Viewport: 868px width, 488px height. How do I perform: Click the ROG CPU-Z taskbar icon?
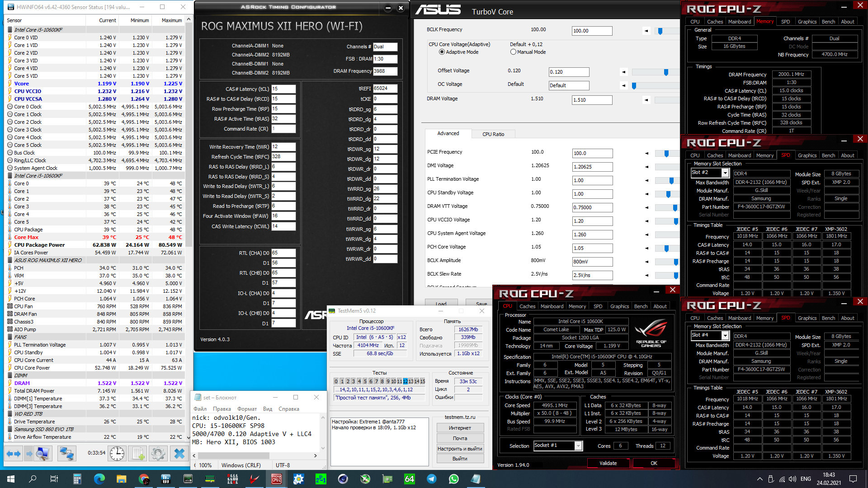click(276, 479)
